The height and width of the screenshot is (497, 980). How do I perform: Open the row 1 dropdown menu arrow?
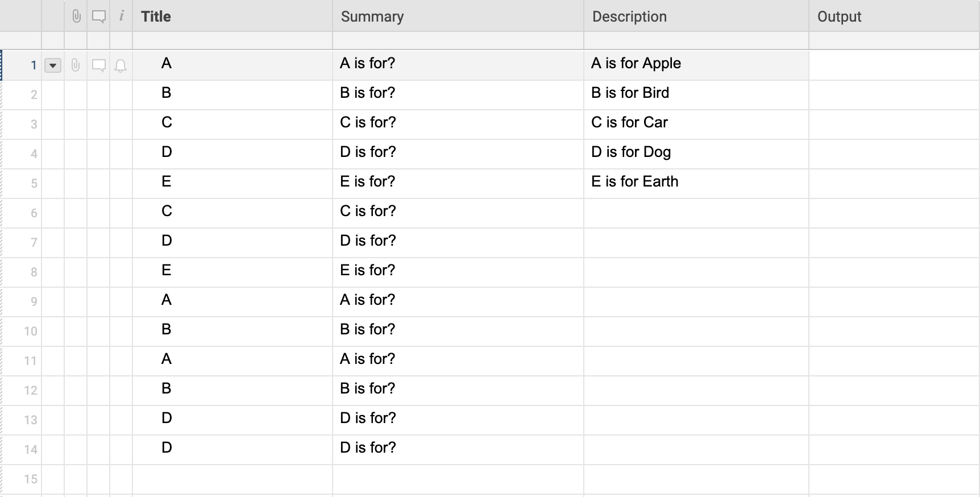click(53, 65)
